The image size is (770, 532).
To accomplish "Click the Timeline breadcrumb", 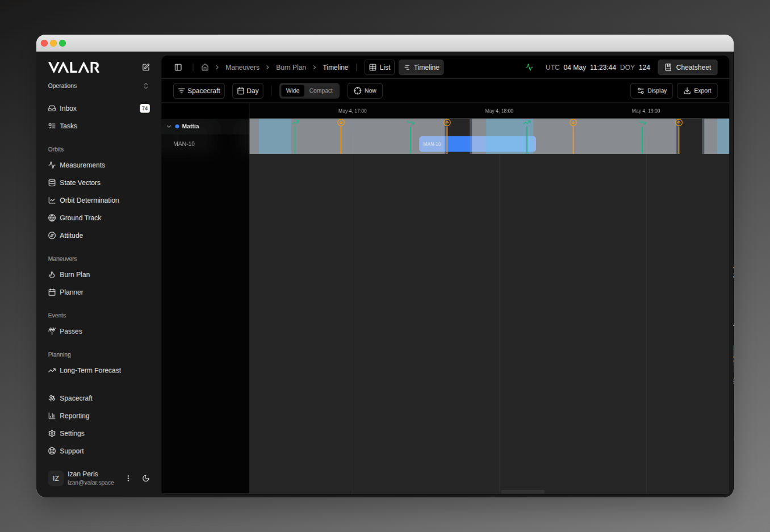I will 336,68.
